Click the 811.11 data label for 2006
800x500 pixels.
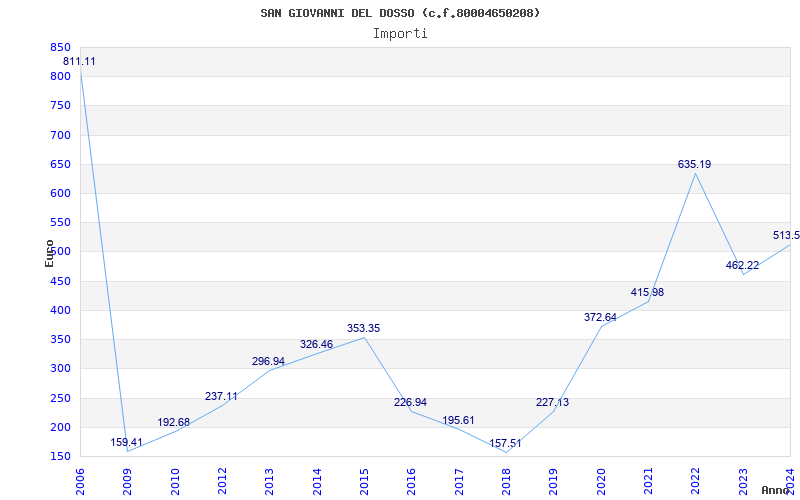79,62
